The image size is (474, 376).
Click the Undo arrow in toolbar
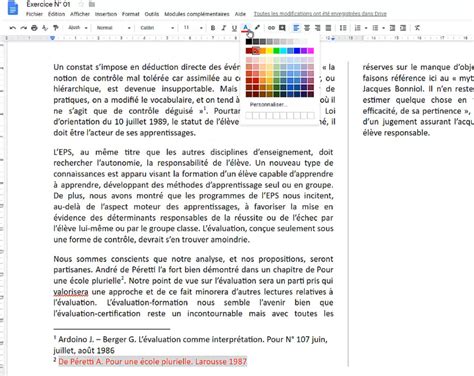[x=13, y=28]
